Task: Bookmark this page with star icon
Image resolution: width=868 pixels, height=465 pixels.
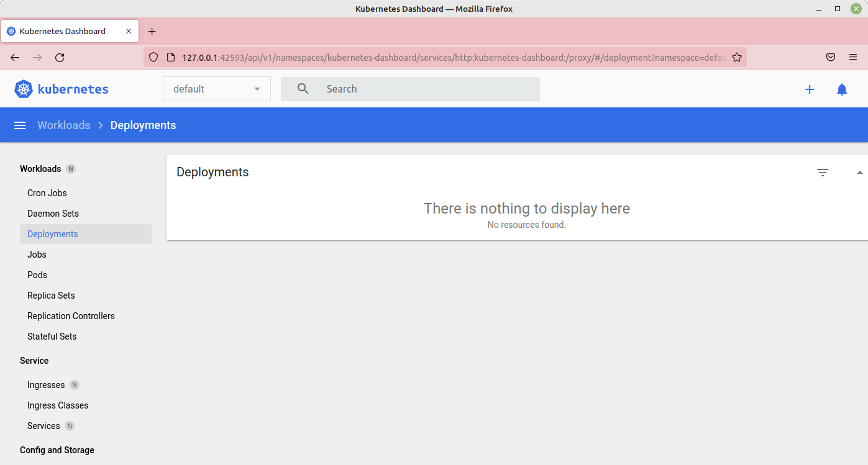Action: coord(737,58)
